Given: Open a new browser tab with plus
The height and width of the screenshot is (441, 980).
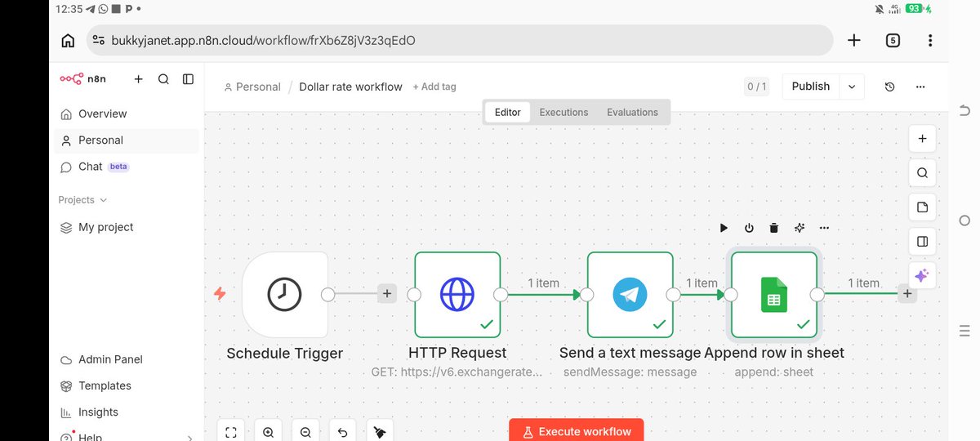Looking at the screenshot, I should pos(854,40).
